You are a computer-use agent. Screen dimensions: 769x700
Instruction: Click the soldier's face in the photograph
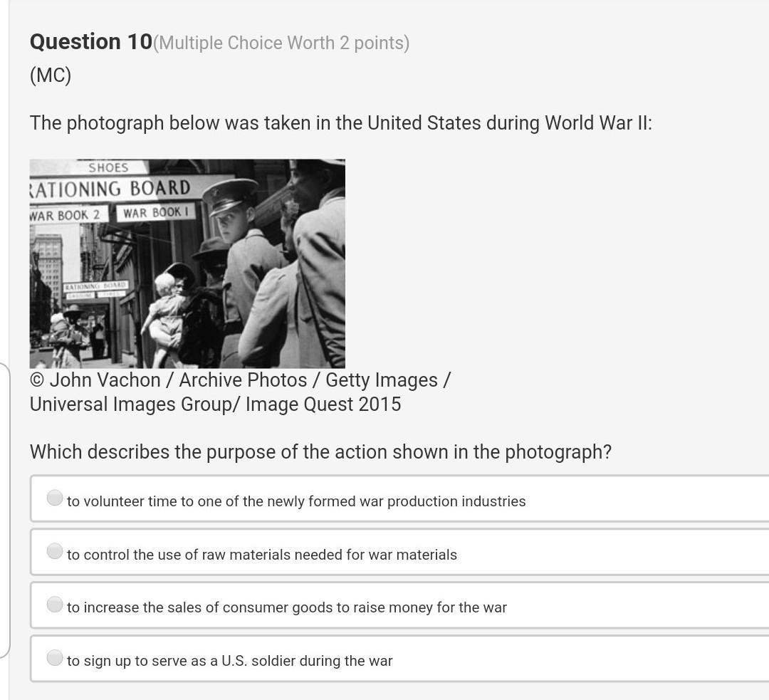231,215
